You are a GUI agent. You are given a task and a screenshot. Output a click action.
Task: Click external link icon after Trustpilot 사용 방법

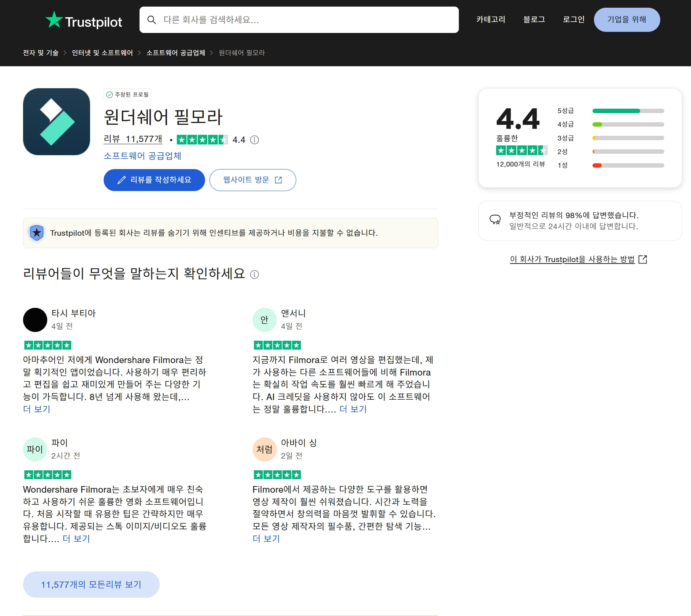(643, 259)
